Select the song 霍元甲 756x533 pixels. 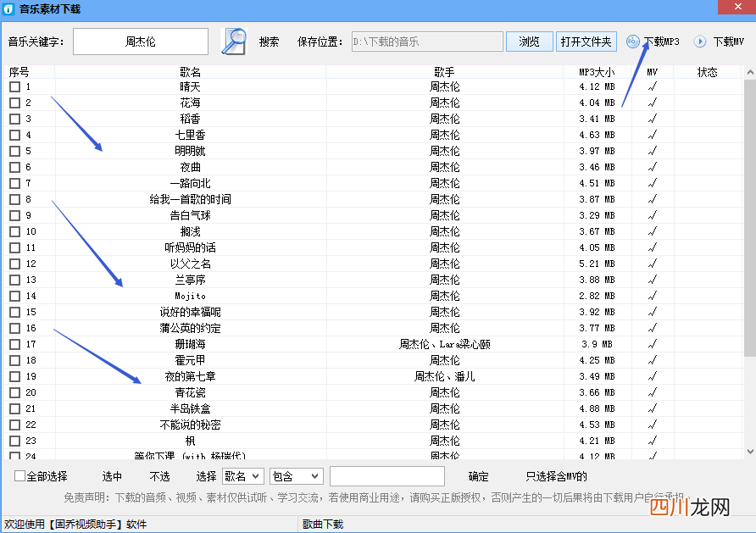tap(191, 360)
